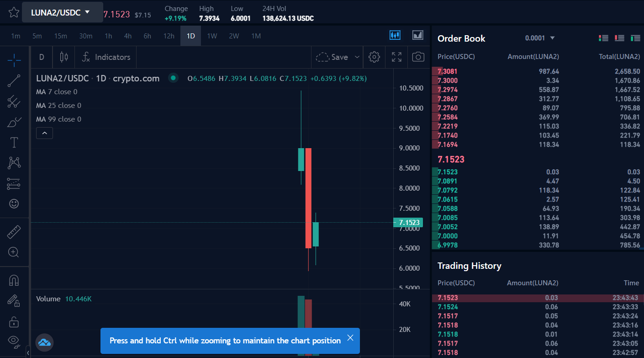Select the ruler measure tool

(14, 232)
